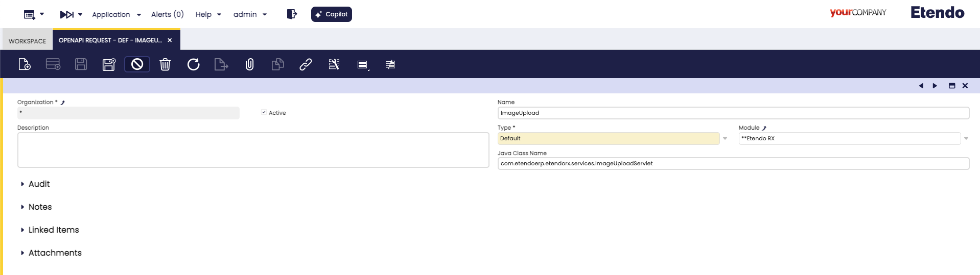
Task: Click the toolbar window icon with dropdown
Action: tap(363, 65)
